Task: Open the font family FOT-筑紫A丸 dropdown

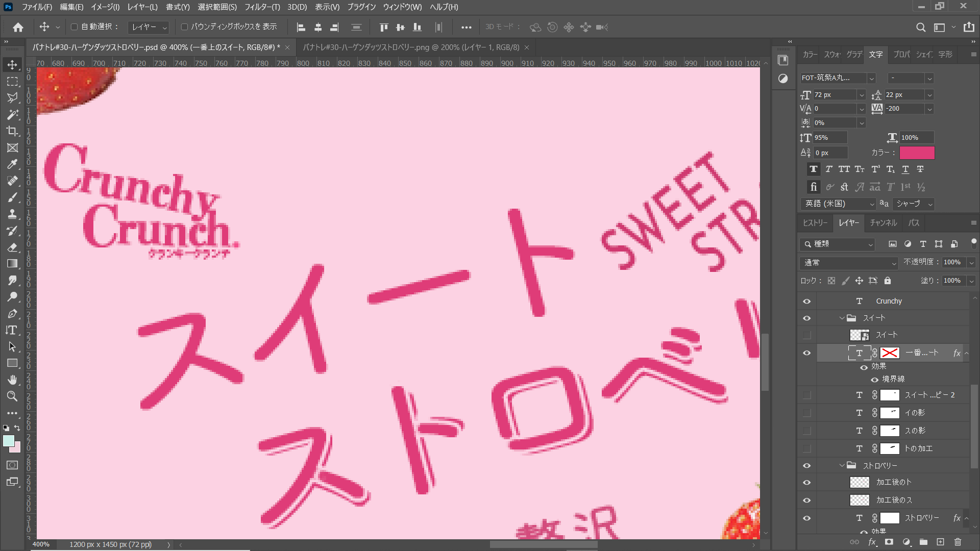Action: (872, 78)
